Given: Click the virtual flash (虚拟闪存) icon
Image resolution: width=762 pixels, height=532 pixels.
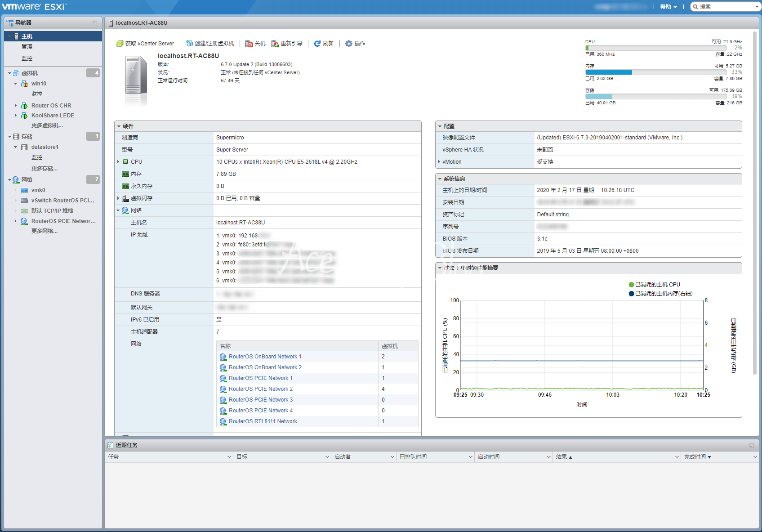Looking at the screenshot, I should pos(125,198).
